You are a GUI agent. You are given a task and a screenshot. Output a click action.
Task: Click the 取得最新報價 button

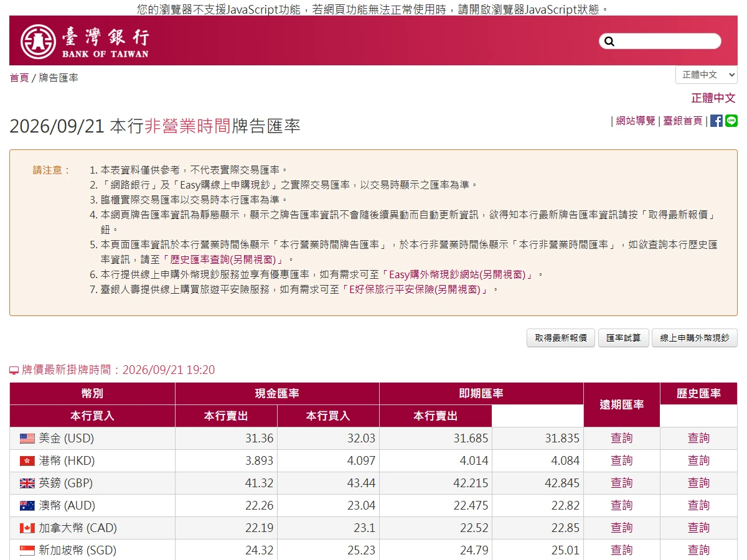coord(561,338)
